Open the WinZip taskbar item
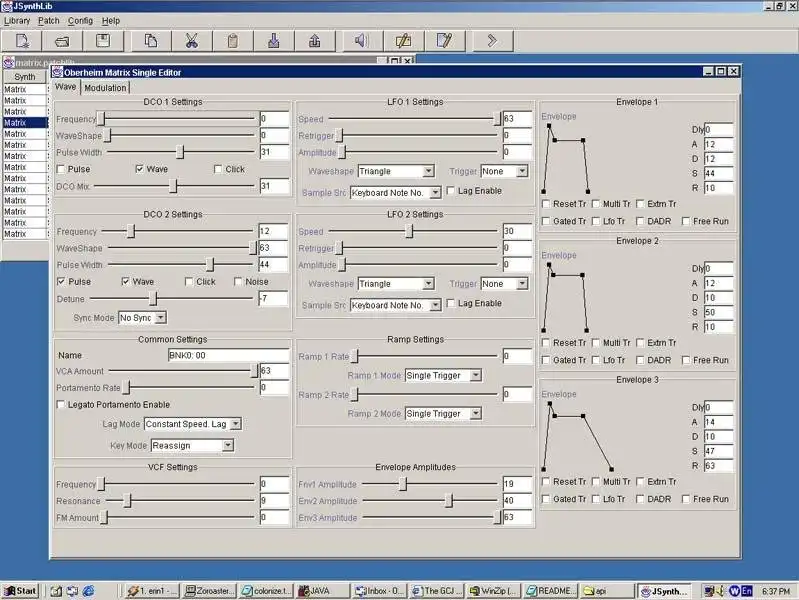This screenshot has height=600, width=799. pos(493,591)
